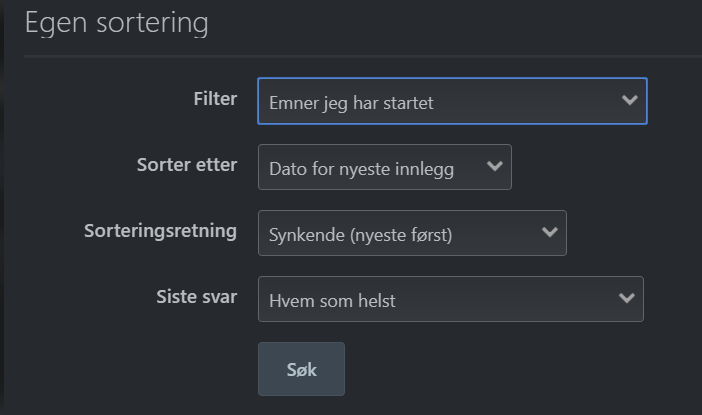Click the 'Dato for nyeste innlegg' value
Screen dimensions: 702x415
coord(362,169)
